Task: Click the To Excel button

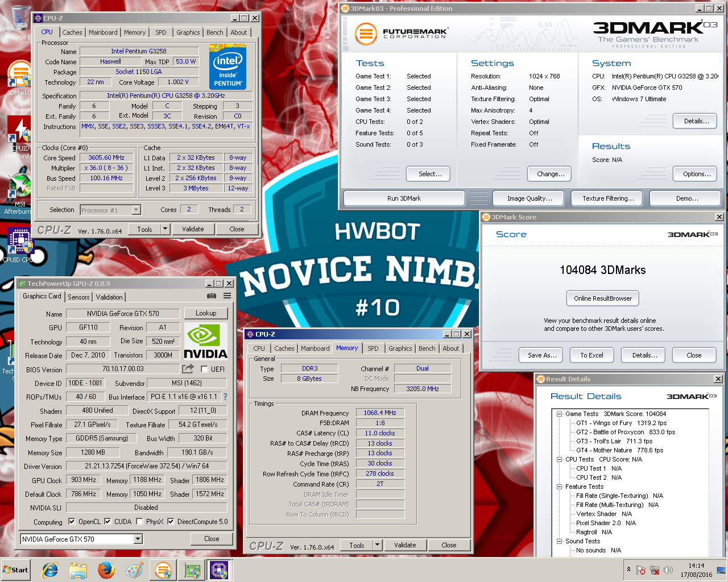Action: [591, 355]
